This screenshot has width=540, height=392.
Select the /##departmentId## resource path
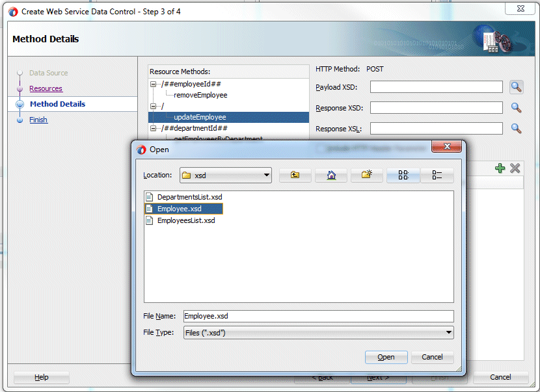(195, 128)
